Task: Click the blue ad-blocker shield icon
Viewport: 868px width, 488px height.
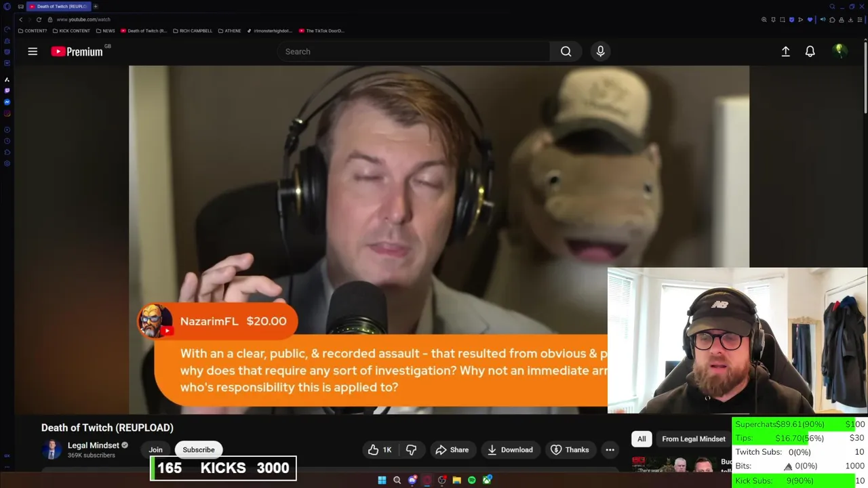Action: [791, 20]
